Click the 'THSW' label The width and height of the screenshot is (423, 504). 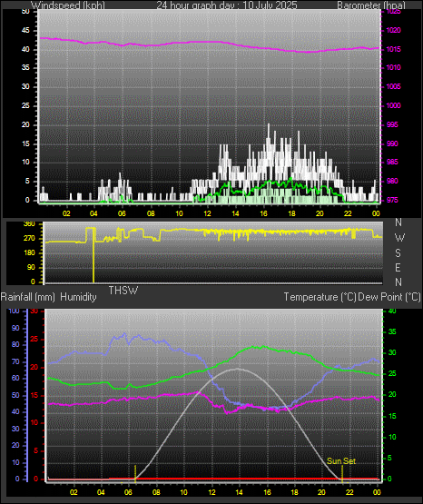123,291
